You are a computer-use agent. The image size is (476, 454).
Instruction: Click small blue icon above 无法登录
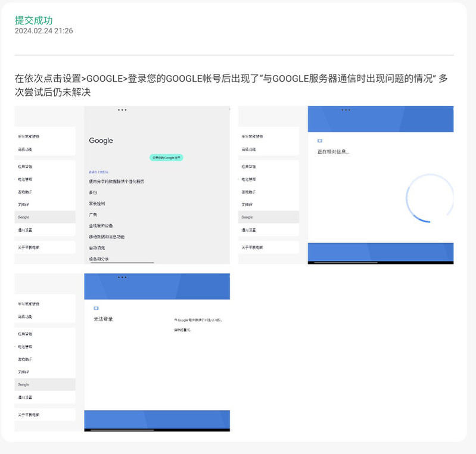coord(96,308)
